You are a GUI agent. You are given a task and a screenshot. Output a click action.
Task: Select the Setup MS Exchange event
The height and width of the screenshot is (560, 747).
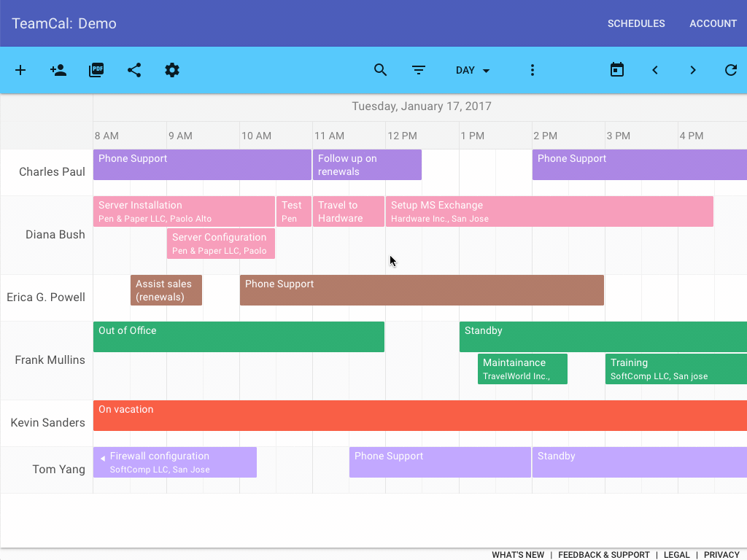click(549, 211)
